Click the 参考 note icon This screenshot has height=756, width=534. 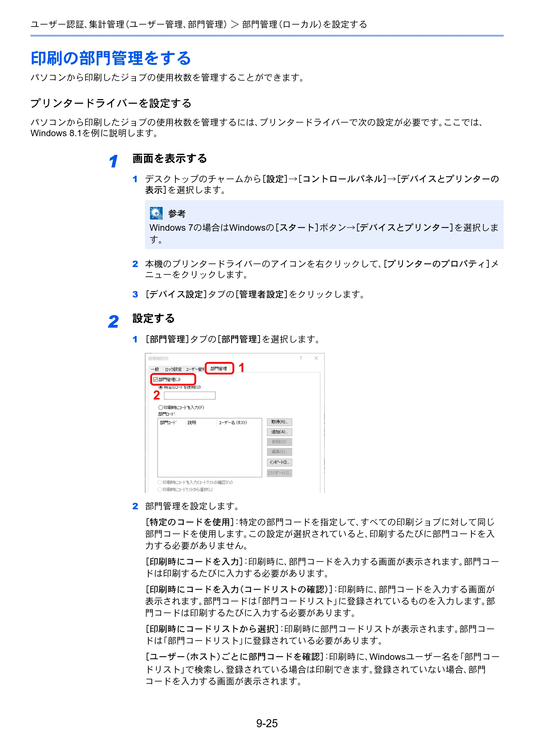[156, 213]
